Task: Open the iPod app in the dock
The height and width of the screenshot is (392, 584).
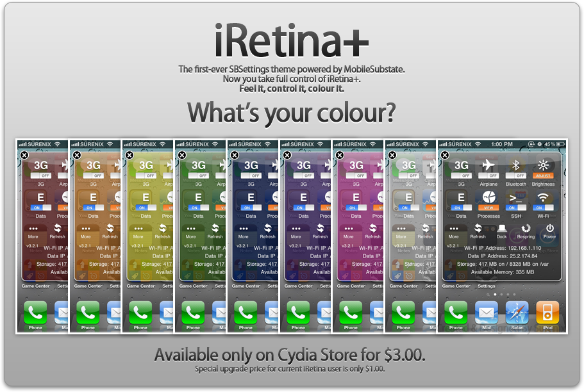Action: [x=547, y=313]
